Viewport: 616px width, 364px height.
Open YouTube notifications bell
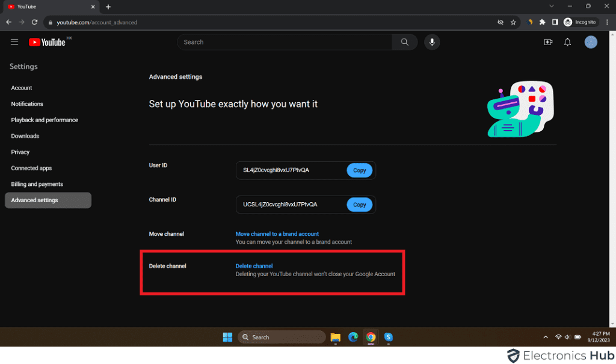(x=567, y=42)
